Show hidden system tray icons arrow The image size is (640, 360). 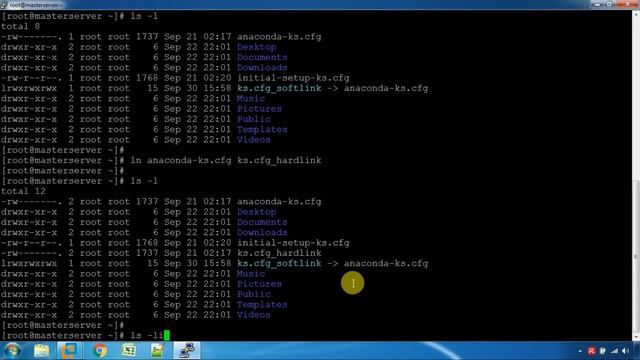[x=580, y=351]
